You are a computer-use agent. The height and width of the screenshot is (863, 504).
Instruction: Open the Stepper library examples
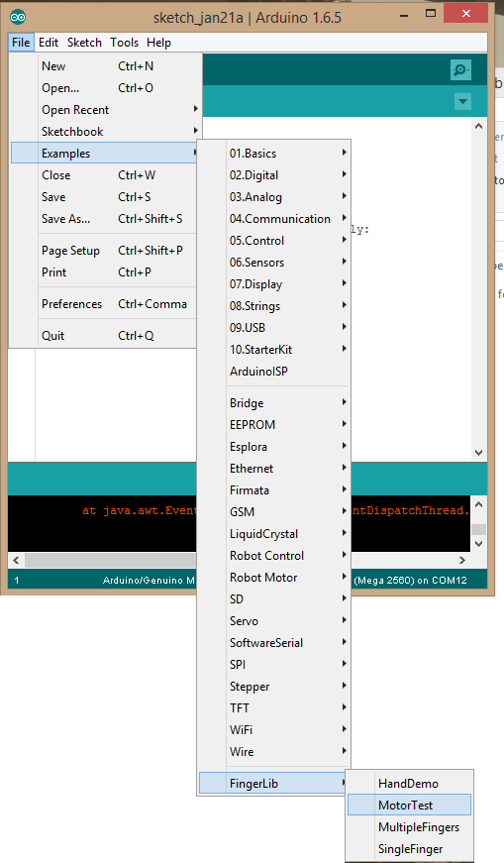(x=274, y=687)
